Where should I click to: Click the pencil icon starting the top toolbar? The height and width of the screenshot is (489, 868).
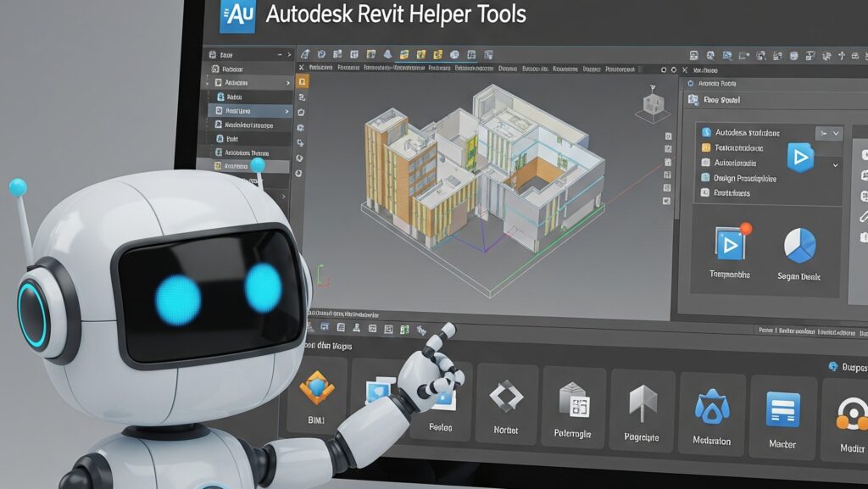[x=305, y=54]
